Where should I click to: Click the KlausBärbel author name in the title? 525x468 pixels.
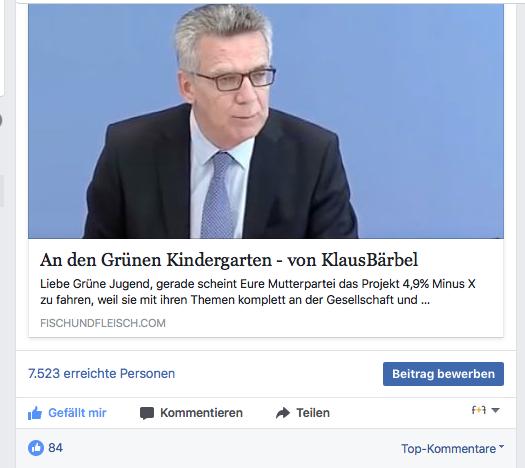pos(370,260)
